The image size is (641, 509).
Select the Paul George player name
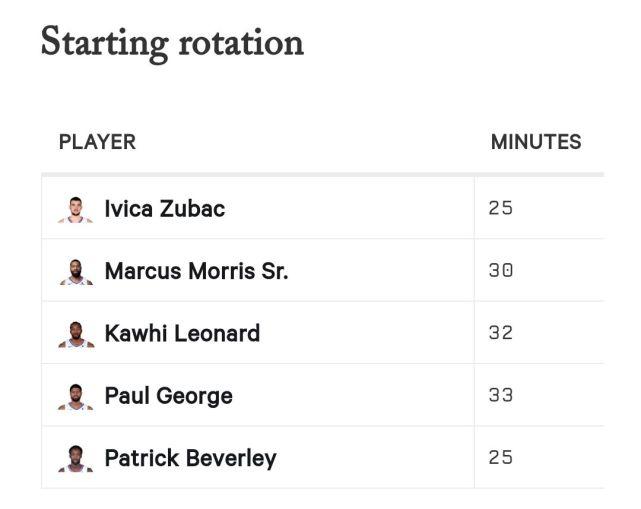(169, 396)
